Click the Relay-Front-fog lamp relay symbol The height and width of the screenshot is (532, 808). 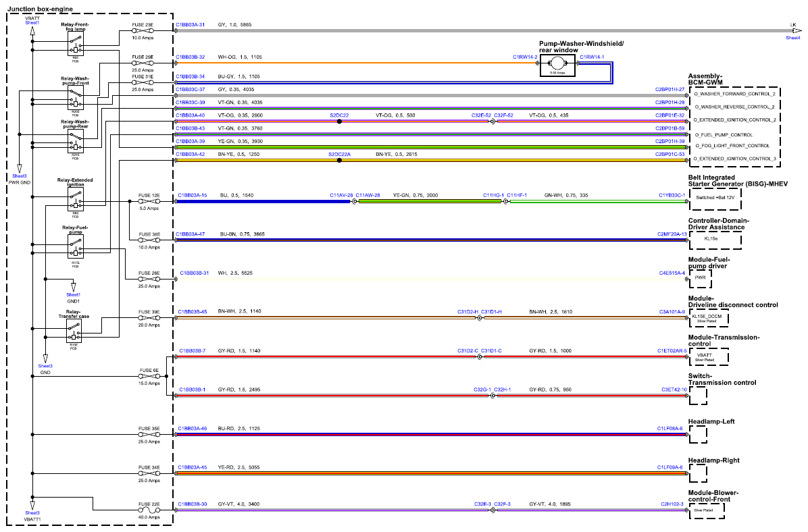point(75,43)
